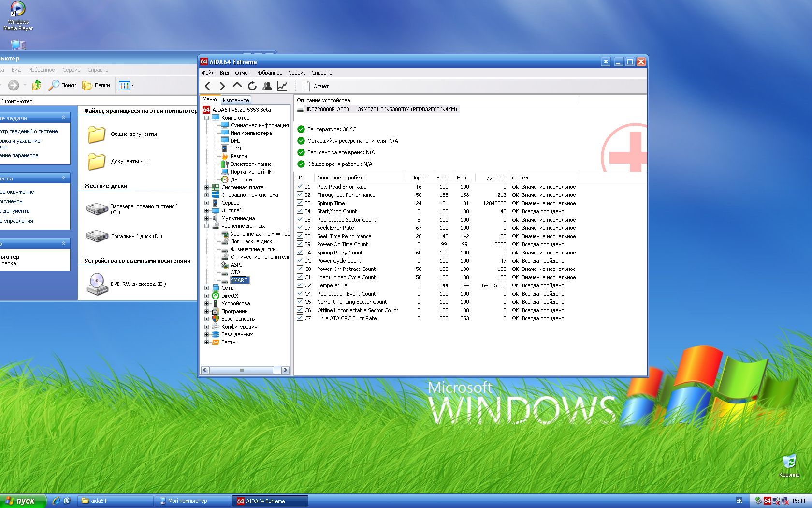Image resolution: width=812 pixels, height=508 pixels.
Task: Switch to the Избранное tab
Action: [x=236, y=100]
